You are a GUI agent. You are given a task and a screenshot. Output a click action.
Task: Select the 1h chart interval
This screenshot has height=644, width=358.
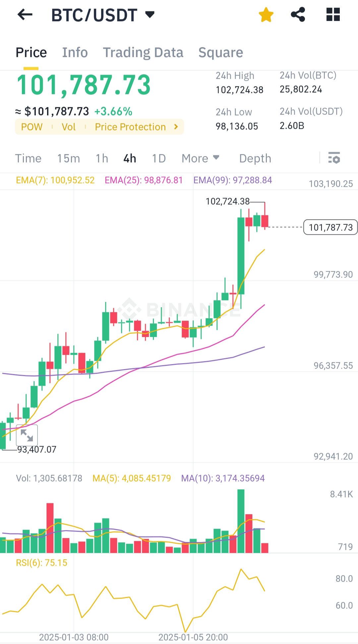tap(102, 158)
